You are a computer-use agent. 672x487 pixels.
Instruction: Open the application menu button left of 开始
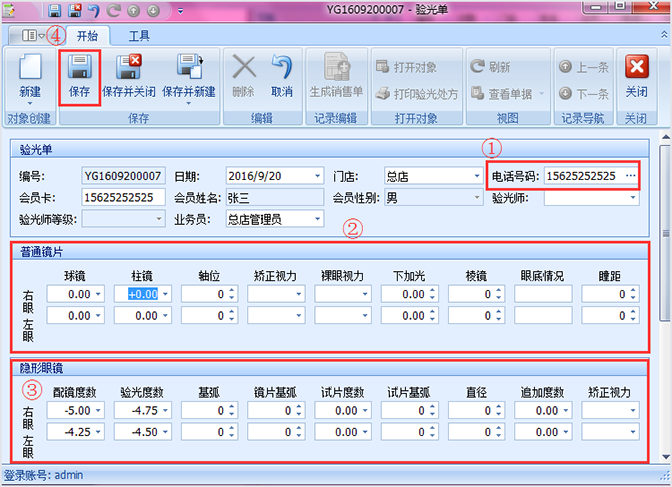(33, 36)
